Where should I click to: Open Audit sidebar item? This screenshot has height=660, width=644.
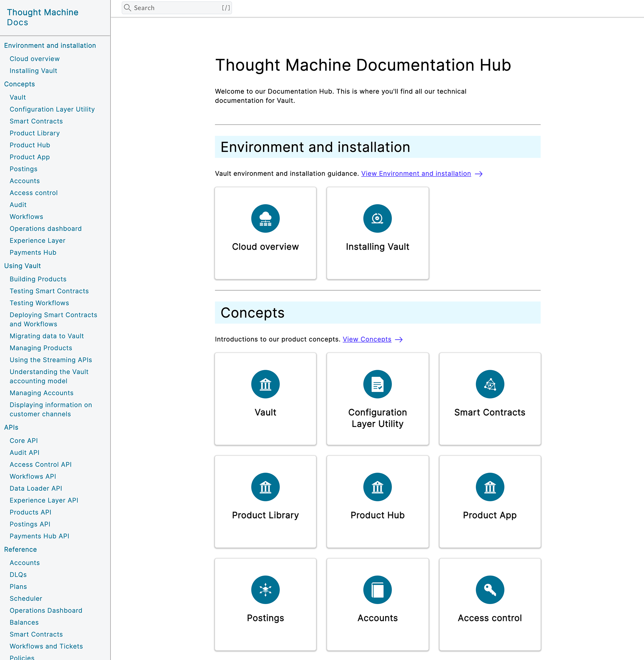[x=18, y=205]
